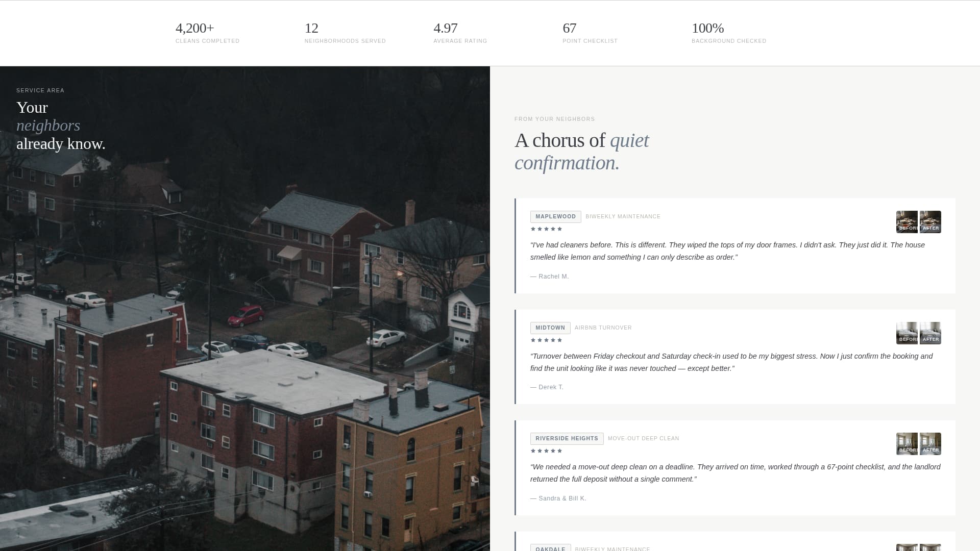The height and width of the screenshot is (551, 980).
Task: Click the '4,200+' cleans completed stat
Action: 195,28
